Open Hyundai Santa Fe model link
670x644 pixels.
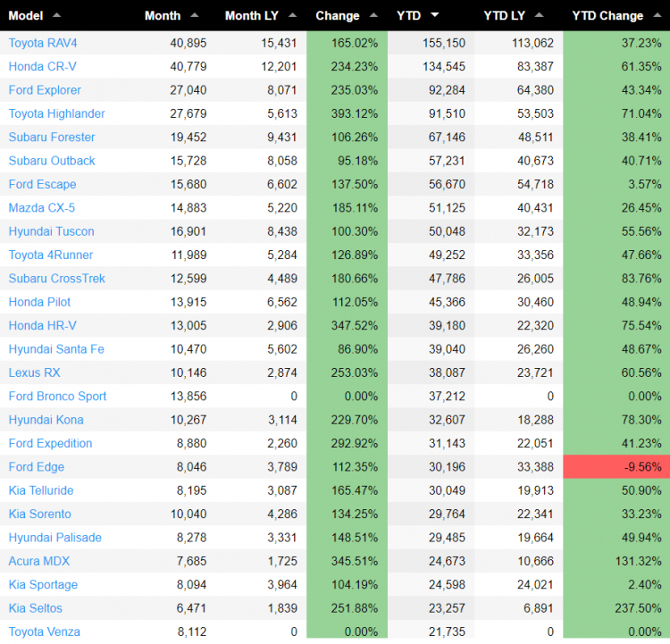[56, 349]
